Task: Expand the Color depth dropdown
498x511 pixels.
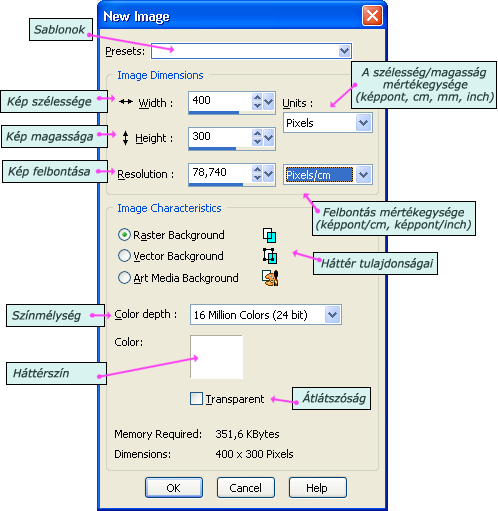Action: [332, 314]
